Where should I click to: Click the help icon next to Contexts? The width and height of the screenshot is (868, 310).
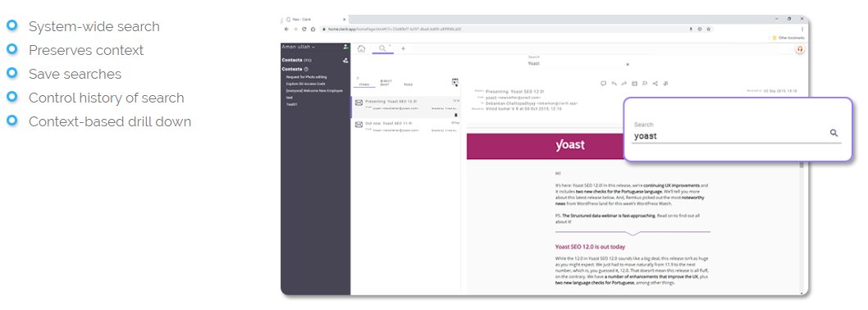(x=306, y=69)
